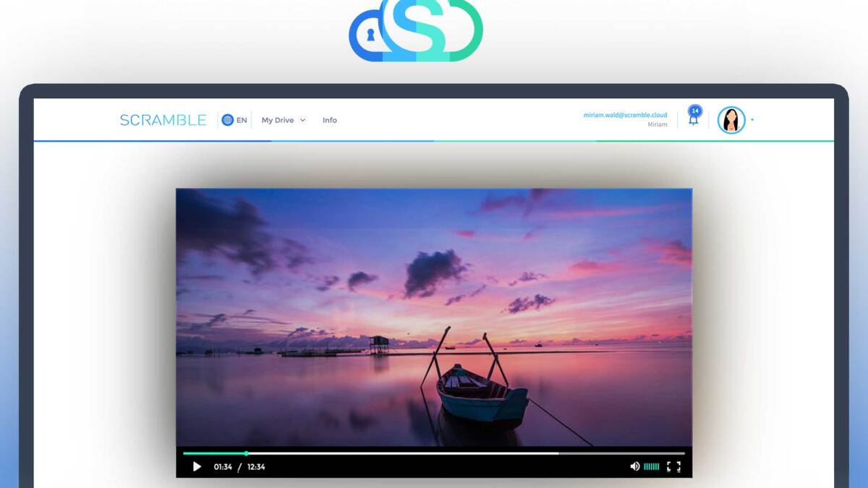Open the Info menu item

(330, 120)
